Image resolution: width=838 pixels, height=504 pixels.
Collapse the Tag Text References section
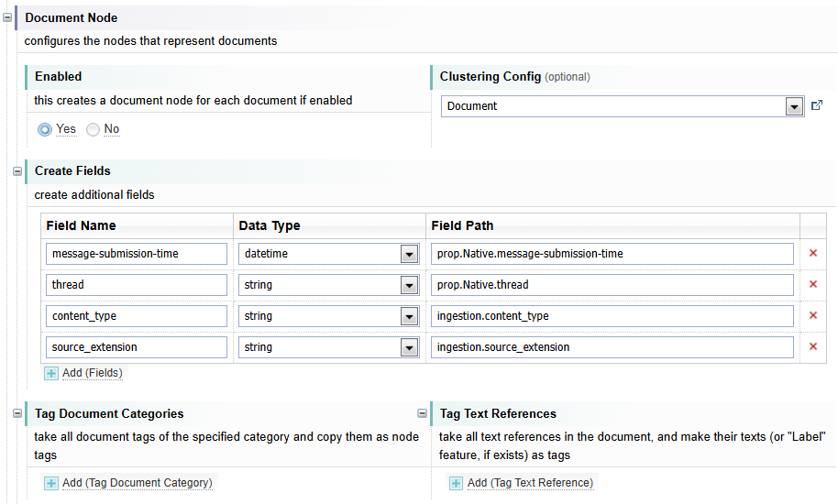[x=422, y=413]
